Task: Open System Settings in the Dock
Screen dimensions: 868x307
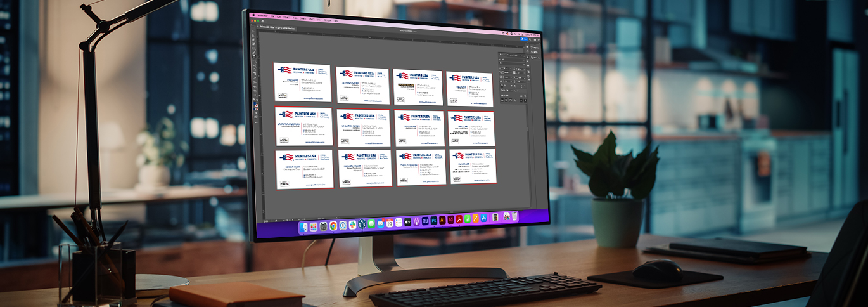Action: [x=323, y=226]
